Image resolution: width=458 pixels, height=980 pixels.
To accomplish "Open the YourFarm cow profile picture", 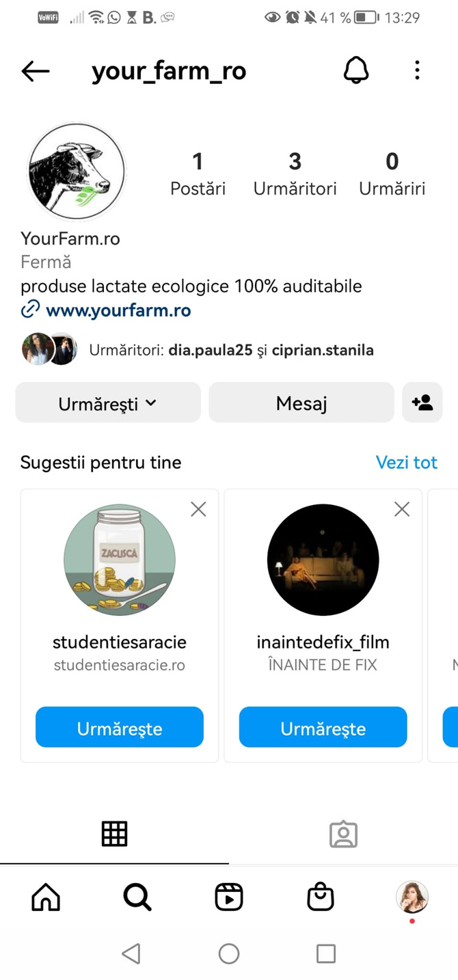I will (77, 172).
